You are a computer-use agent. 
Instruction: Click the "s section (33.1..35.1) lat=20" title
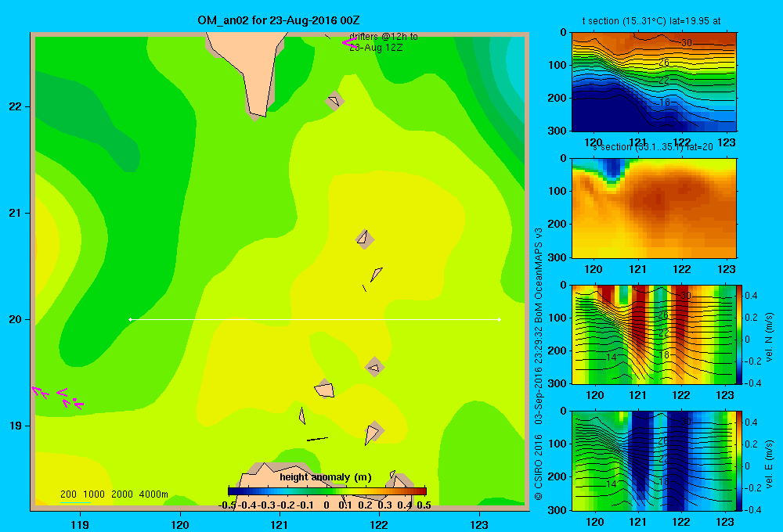point(653,147)
